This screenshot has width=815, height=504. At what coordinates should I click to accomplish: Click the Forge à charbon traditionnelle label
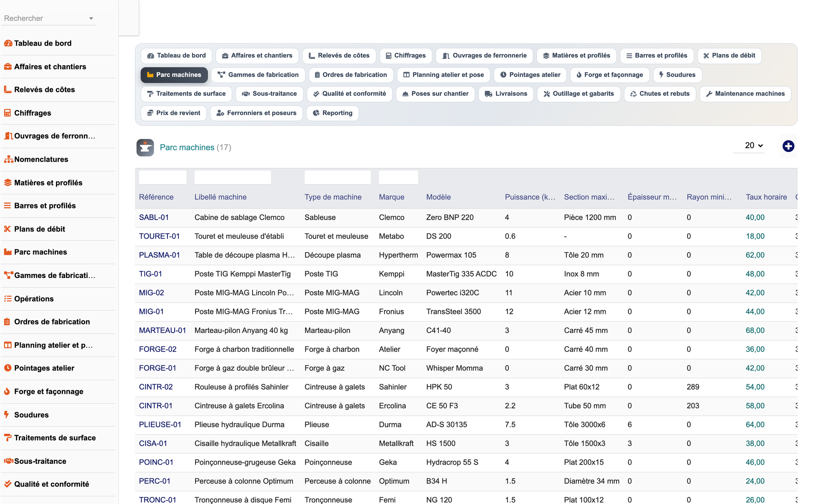click(244, 349)
